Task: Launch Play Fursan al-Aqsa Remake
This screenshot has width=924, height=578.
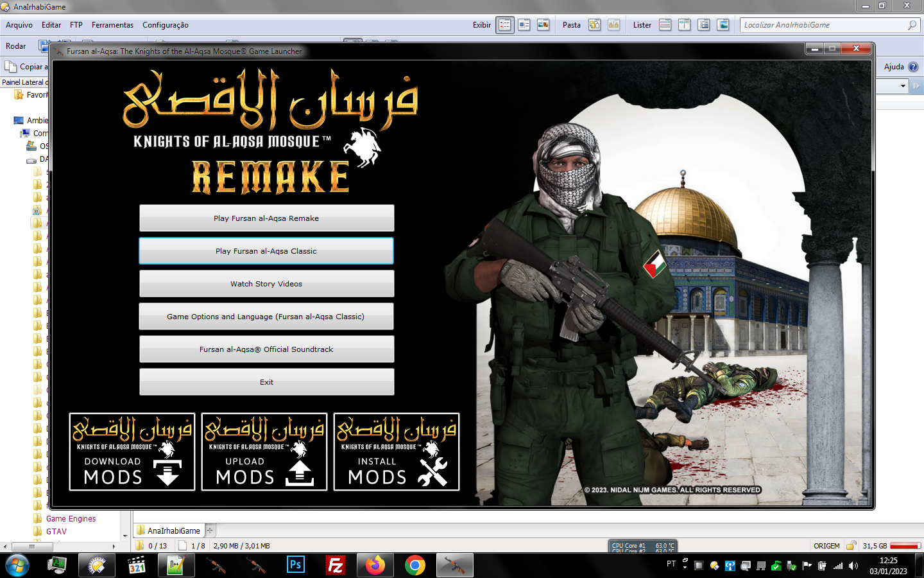Action: [266, 218]
